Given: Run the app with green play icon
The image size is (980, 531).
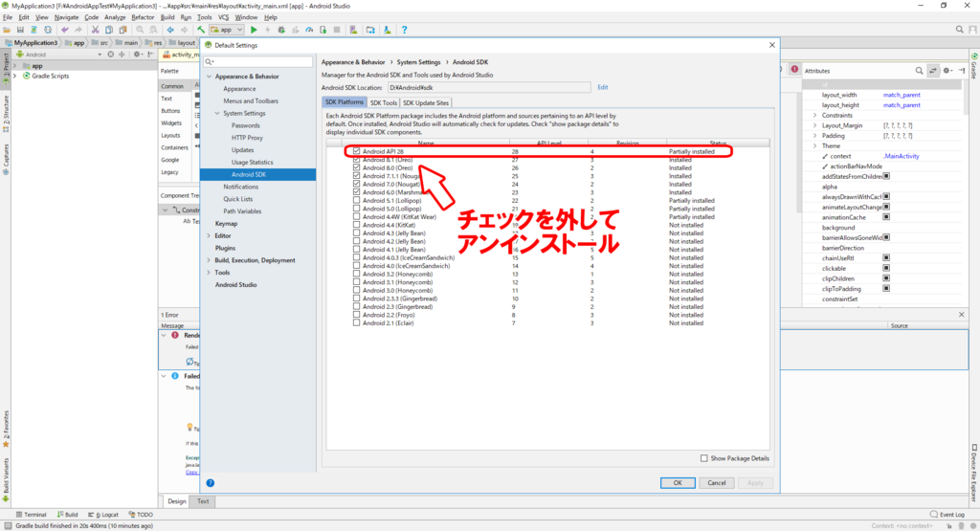Looking at the screenshot, I should tap(254, 30).
